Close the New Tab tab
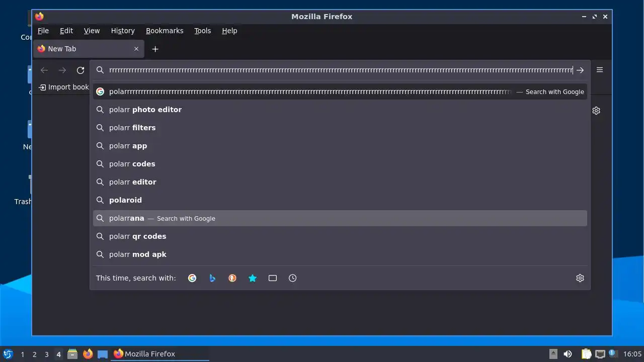The image size is (644, 362). click(136, 49)
